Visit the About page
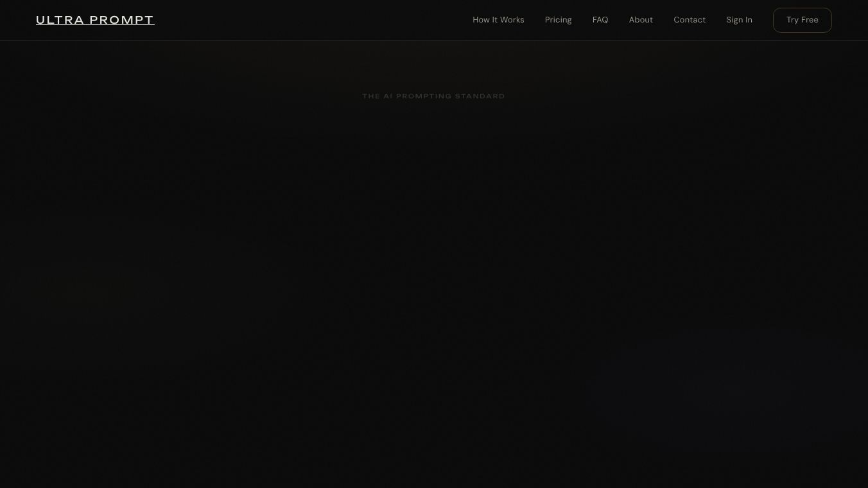Image resolution: width=868 pixels, height=488 pixels. click(641, 20)
